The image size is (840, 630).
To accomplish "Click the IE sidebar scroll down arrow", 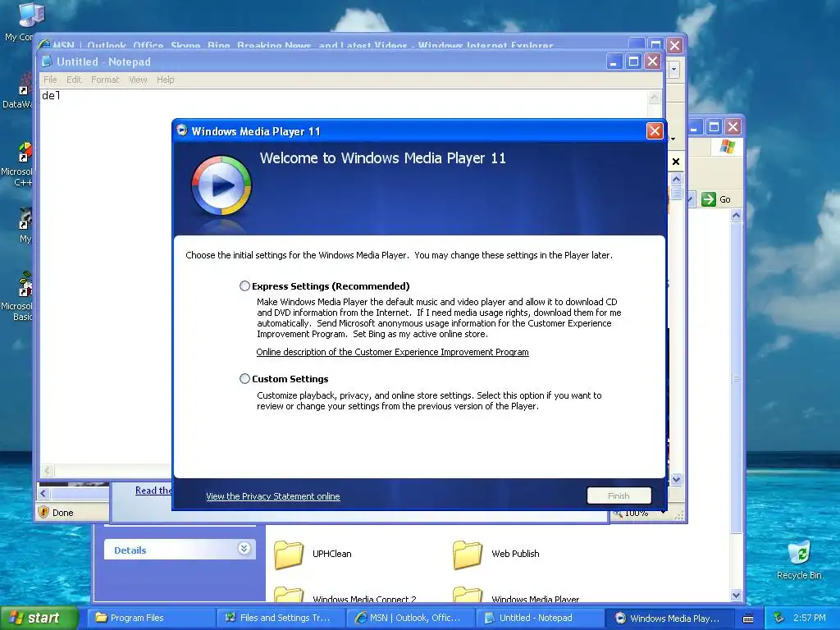I will (677, 479).
